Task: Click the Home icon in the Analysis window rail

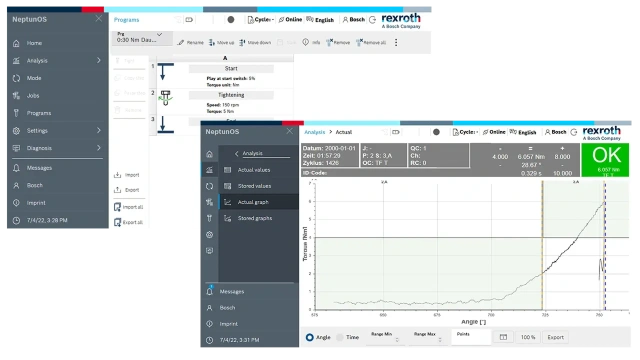Action: pos(209,154)
